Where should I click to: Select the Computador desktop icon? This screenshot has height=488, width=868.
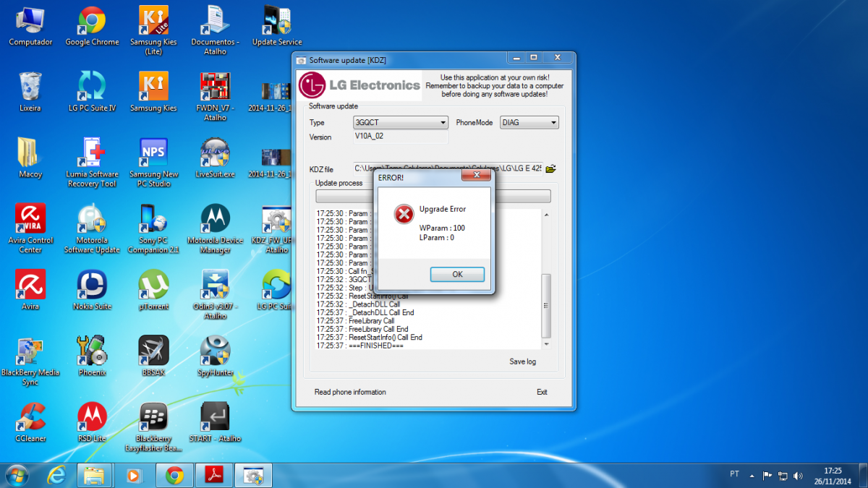(x=30, y=27)
